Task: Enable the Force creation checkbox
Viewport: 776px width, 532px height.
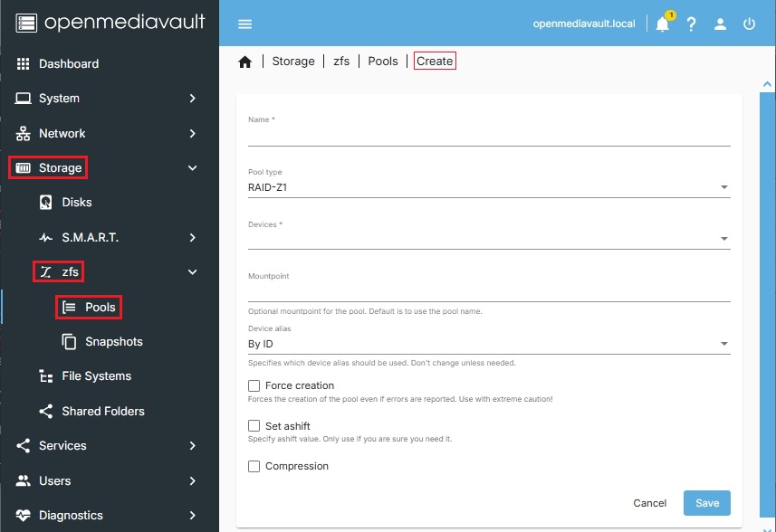Action: pos(254,386)
